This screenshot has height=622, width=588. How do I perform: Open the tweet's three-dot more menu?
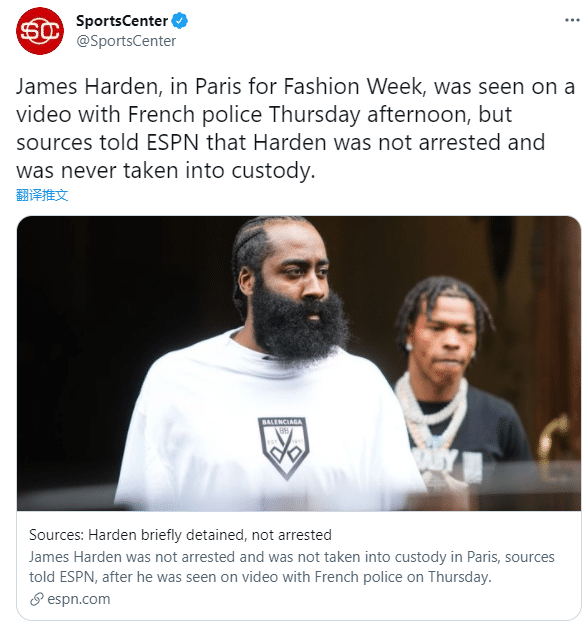(x=572, y=20)
